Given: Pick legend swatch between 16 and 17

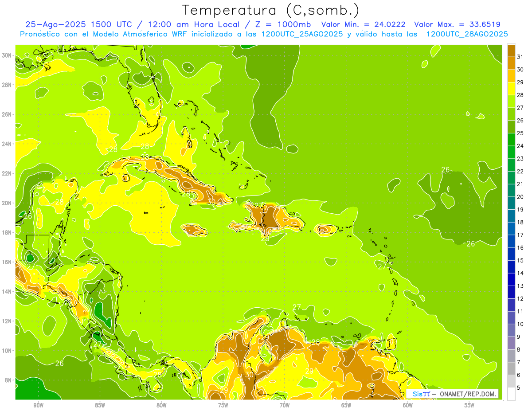Looking at the screenshot, I should click(511, 241).
